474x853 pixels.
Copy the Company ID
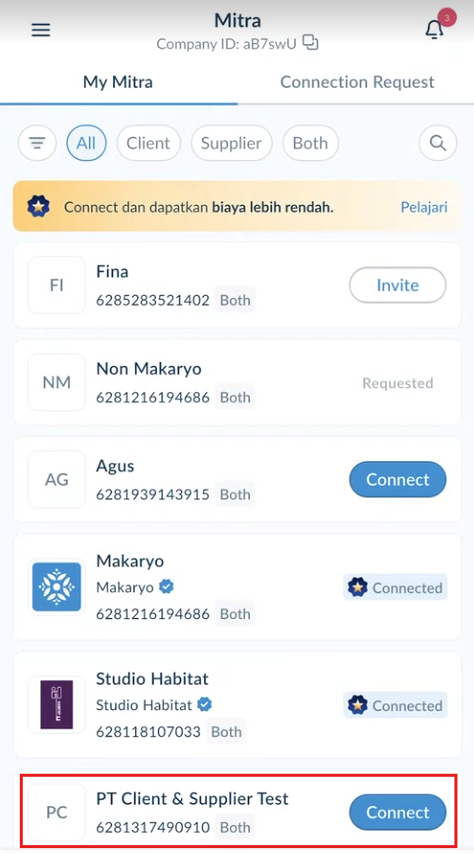click(310, 42)
